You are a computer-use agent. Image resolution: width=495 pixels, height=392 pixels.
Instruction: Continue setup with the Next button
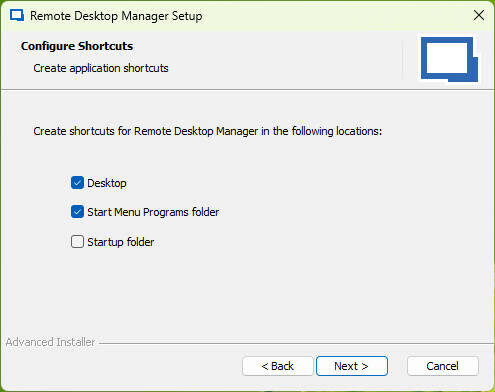pyautogui.click(x=352, y=366)
